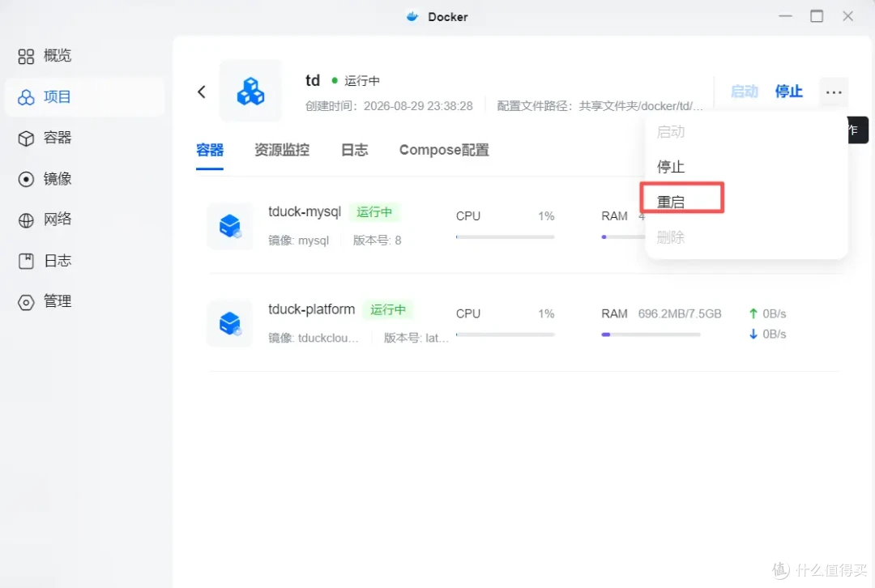Viewport: 875px width, 588px height.
Task: Click the 运行中 badge of tduck-mysql
Action: [x=374, y=212]
